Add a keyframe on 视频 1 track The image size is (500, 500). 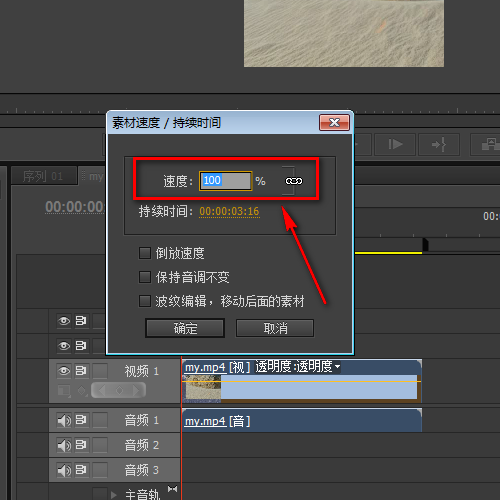tap(119, 390)
